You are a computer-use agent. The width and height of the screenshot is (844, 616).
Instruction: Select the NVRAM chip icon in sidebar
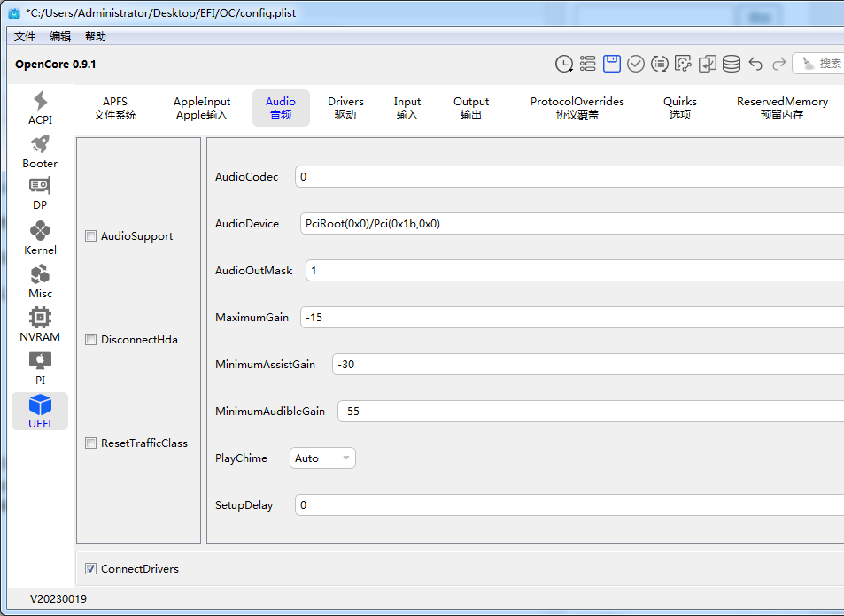(40, 325)
